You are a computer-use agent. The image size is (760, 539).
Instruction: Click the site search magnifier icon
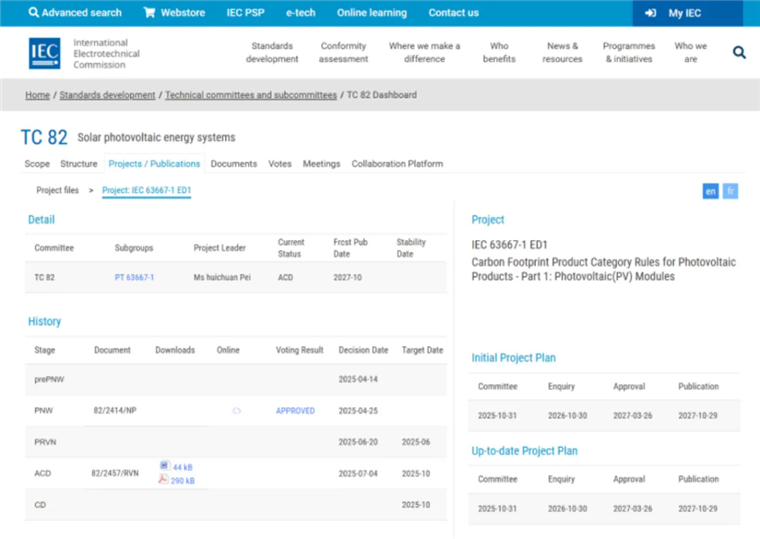739,52
